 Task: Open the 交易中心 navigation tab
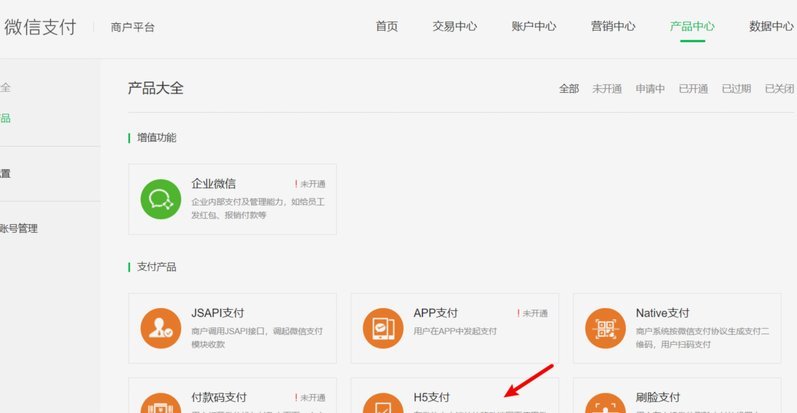pyautogui.click(x=455, y=26)
